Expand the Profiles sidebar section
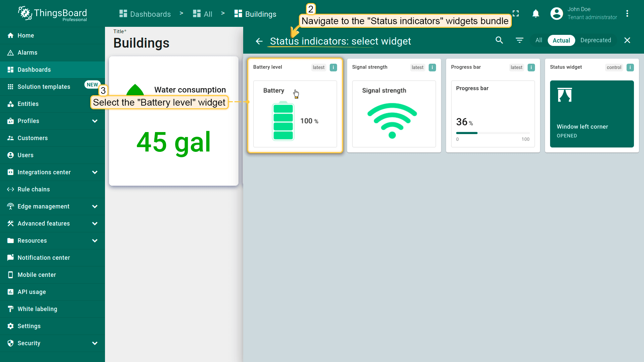 tap(95, 121)
